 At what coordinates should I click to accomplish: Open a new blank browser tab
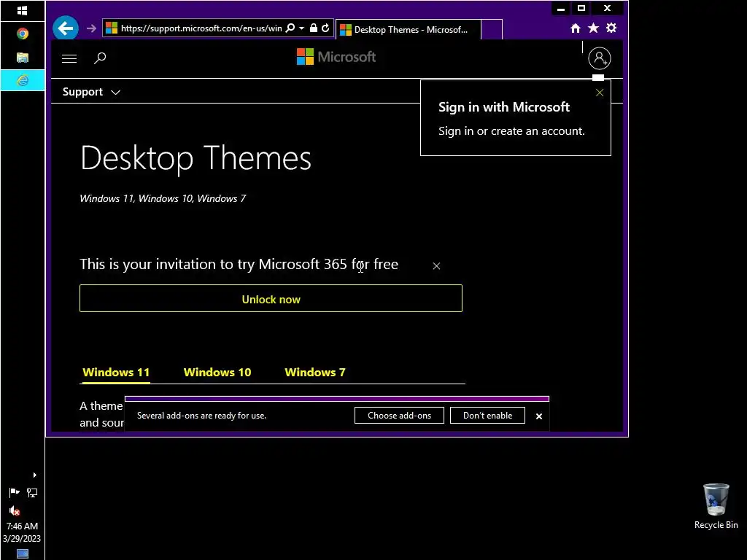click(492, 29)
